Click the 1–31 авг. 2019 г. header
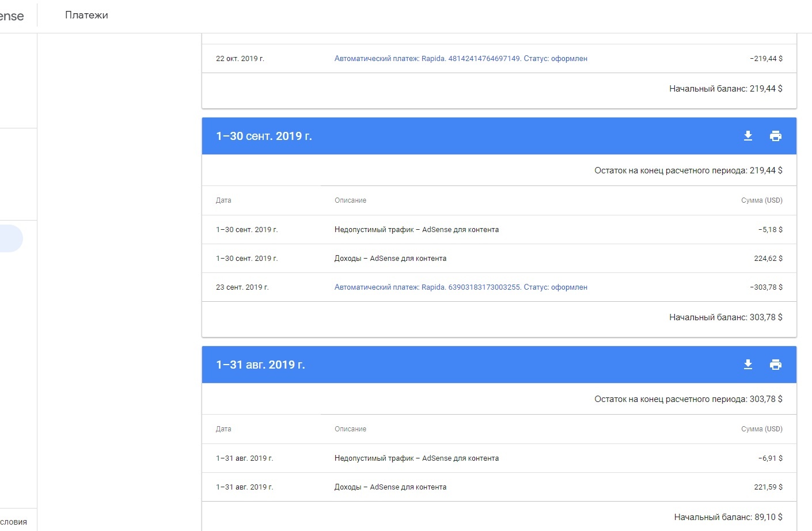This screenshot has height=531, width=812. [260, 365]
